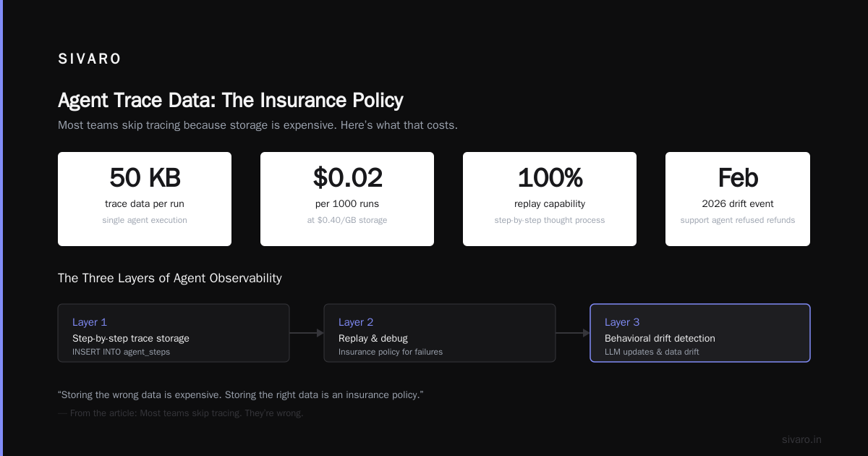This screenshot has height=456, width=868.
Task: Click the 'support agent refused refunds' caption
Action: 738,220
